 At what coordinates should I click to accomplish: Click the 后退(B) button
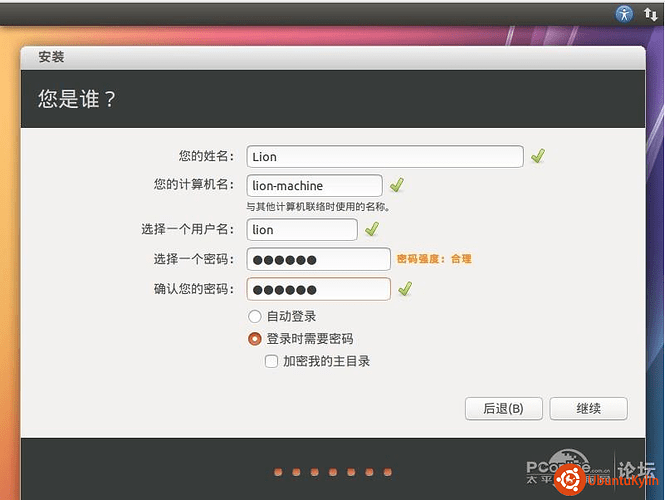point(503,408)
